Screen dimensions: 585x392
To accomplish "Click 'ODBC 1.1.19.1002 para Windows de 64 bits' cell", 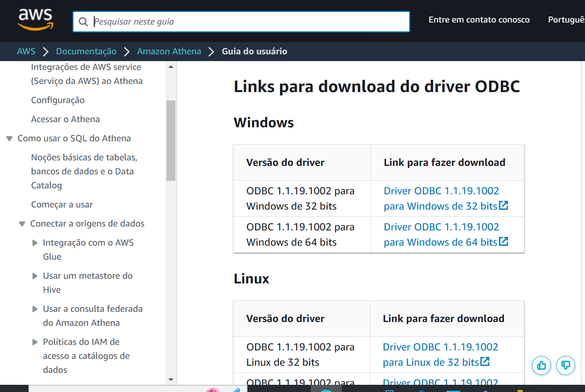I will [302, 235].
